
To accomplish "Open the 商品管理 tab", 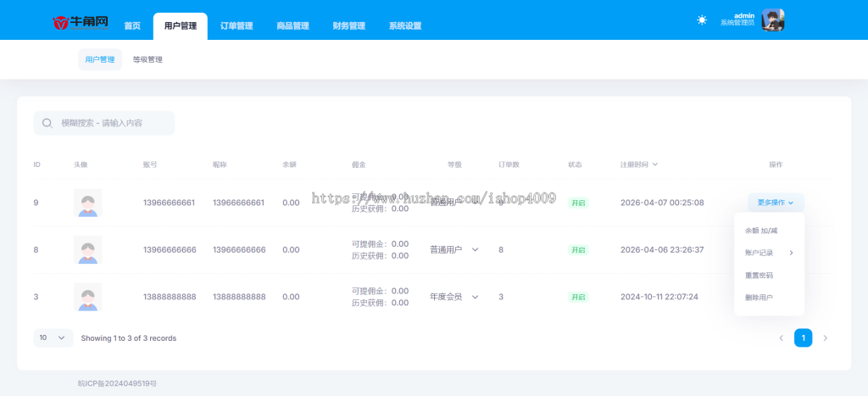I will point(292,26).
